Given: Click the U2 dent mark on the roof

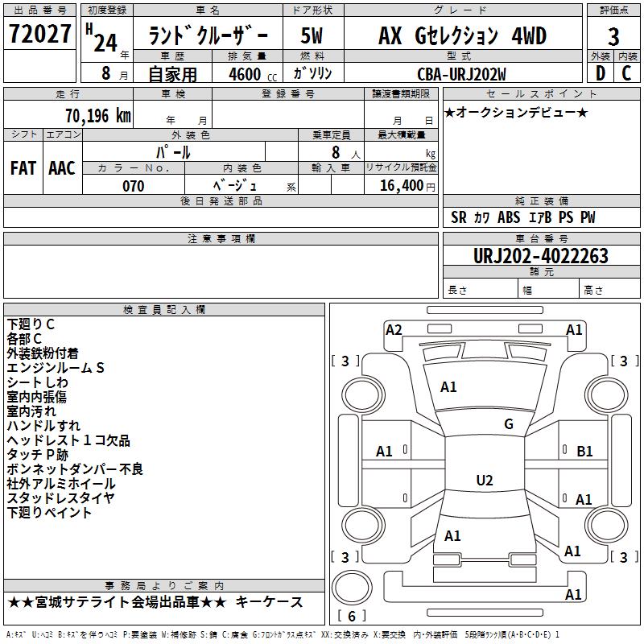Looking at the screenshot, I should click(484, 481).
